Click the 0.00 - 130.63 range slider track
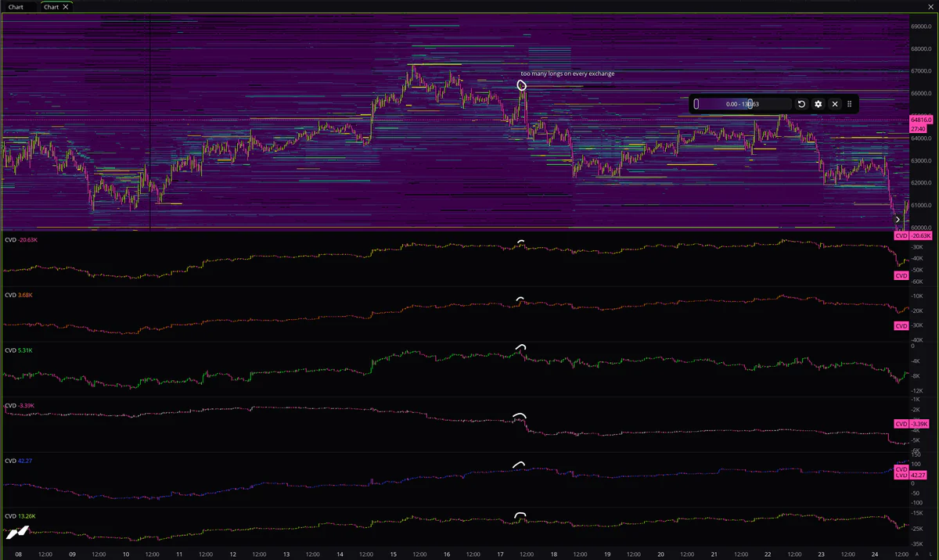 tap(743, 104)
